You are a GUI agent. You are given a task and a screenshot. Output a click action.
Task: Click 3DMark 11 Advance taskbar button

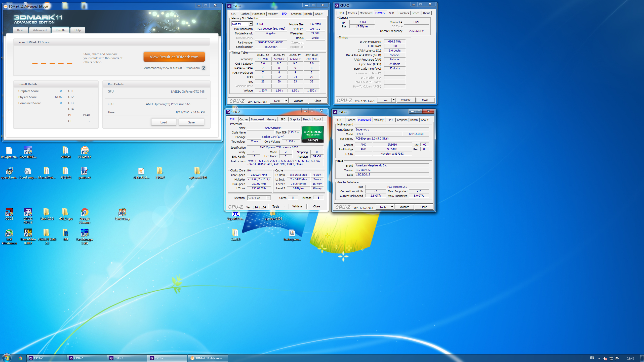tap(208, 358)
